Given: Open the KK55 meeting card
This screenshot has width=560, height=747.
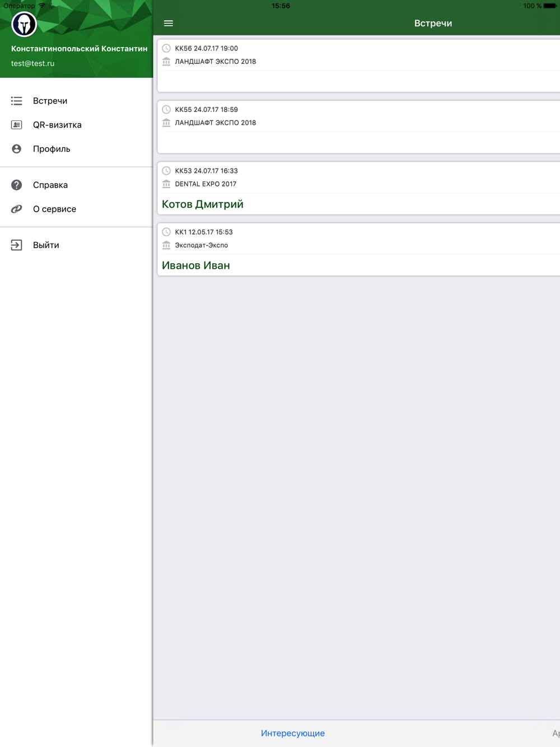Looking at the screenshot, I should 358,127.
